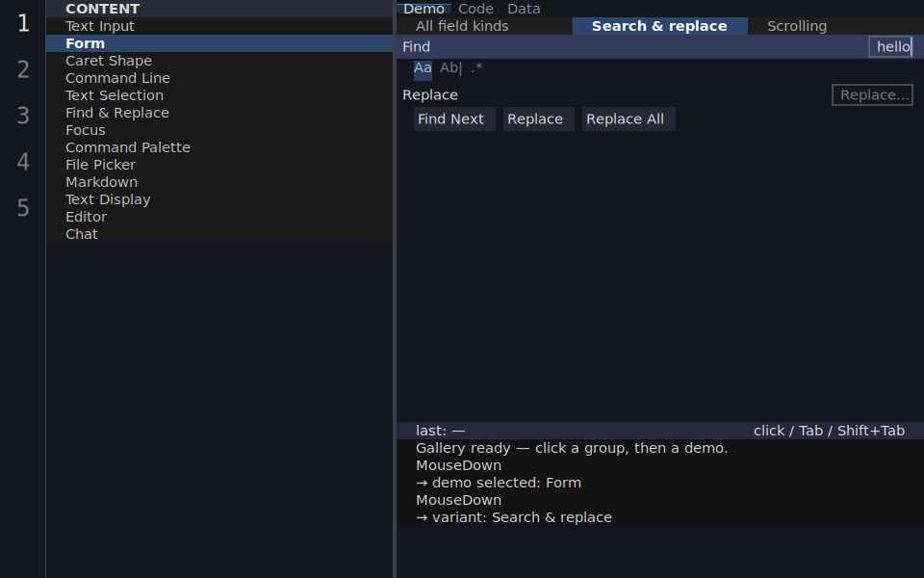The height and width of the screenshot is (578, 924).
Task: Open the Command Line demo
Action: click(219, 78)
